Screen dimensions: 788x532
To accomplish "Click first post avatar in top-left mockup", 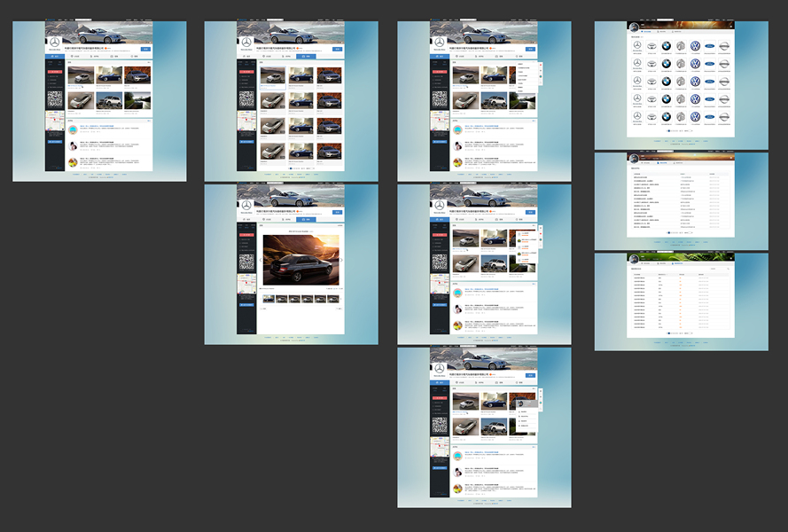I will click(73, 130).
